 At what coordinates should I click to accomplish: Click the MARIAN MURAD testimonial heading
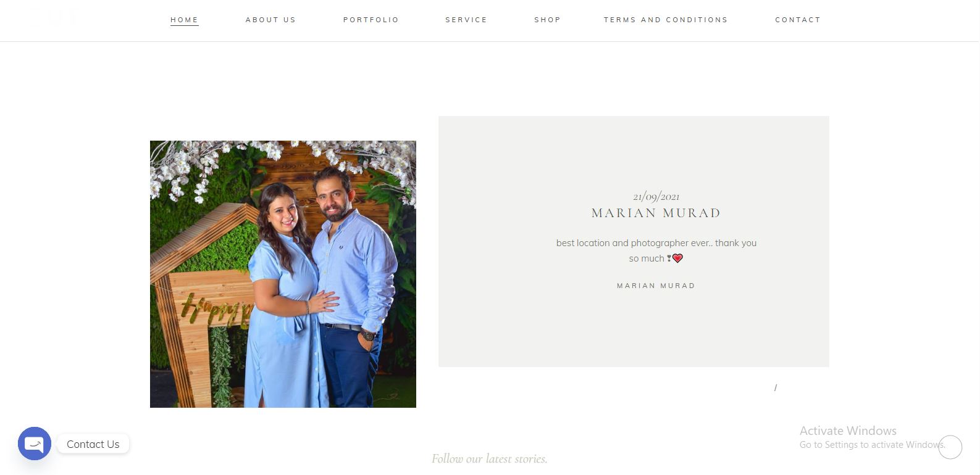pyautogui.click(x=656, y=213)
